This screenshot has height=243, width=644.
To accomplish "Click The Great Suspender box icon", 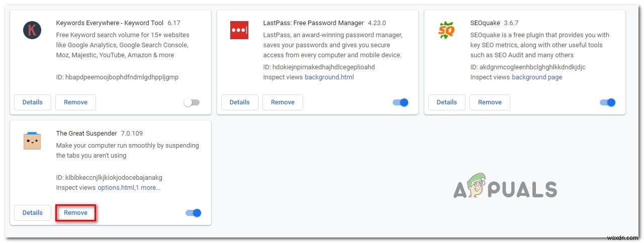I will pyautogui.click(x=32, y=141).
